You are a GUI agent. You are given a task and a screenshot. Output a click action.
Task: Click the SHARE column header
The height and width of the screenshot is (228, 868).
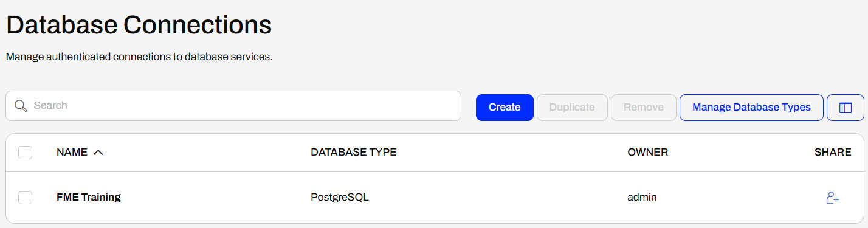[833, 153]
